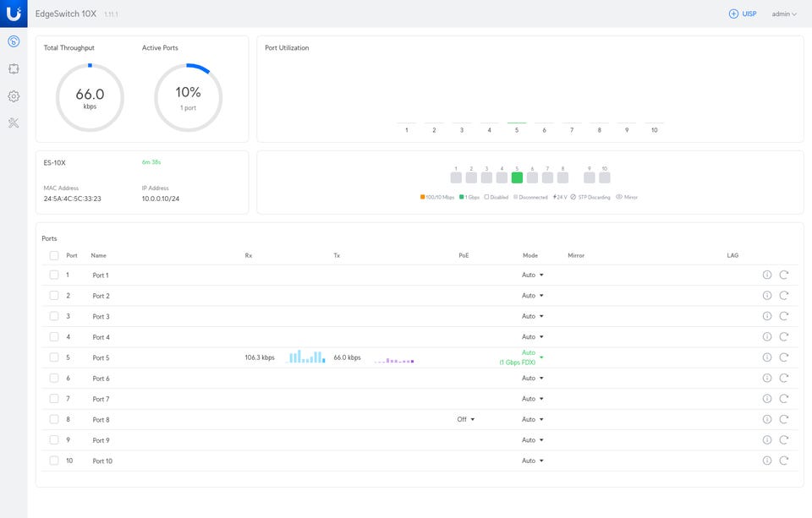Open Mode dropdown for Port 7

pyautogui.click(x=532, y=399)
